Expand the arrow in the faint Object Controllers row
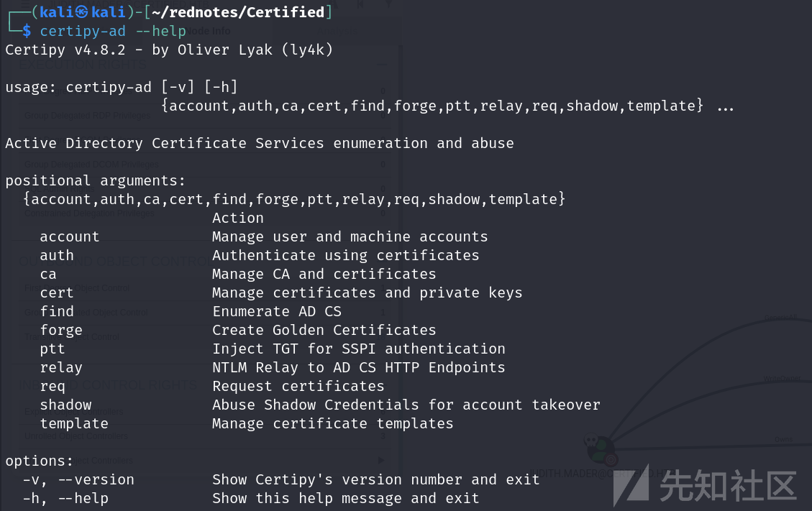Viewport: 812px width, 511px height. [381, 460]
